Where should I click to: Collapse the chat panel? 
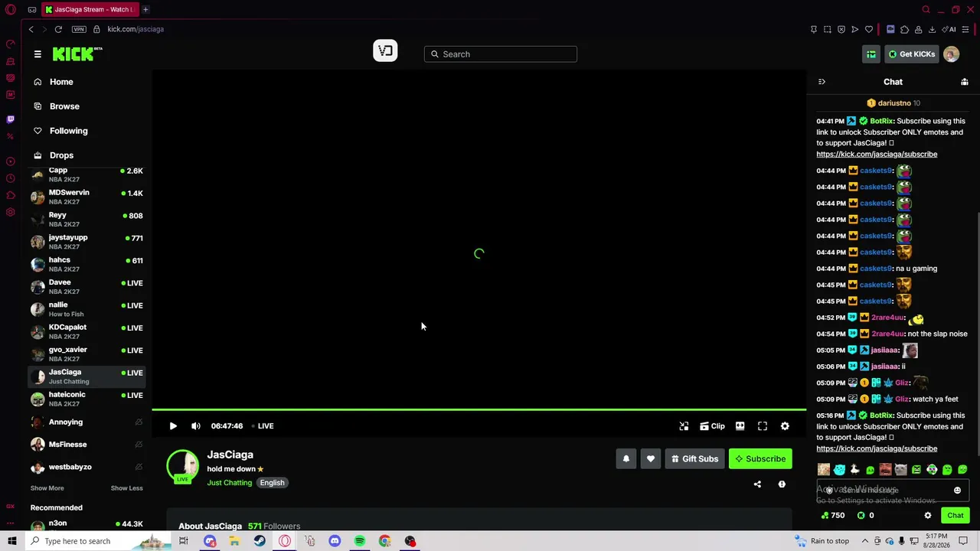(822, 82)
